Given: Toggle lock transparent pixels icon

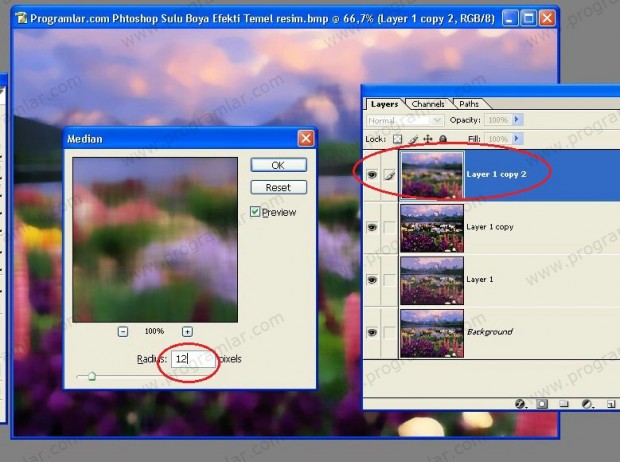Looking at the screenshot, I should tap(397, 139).
